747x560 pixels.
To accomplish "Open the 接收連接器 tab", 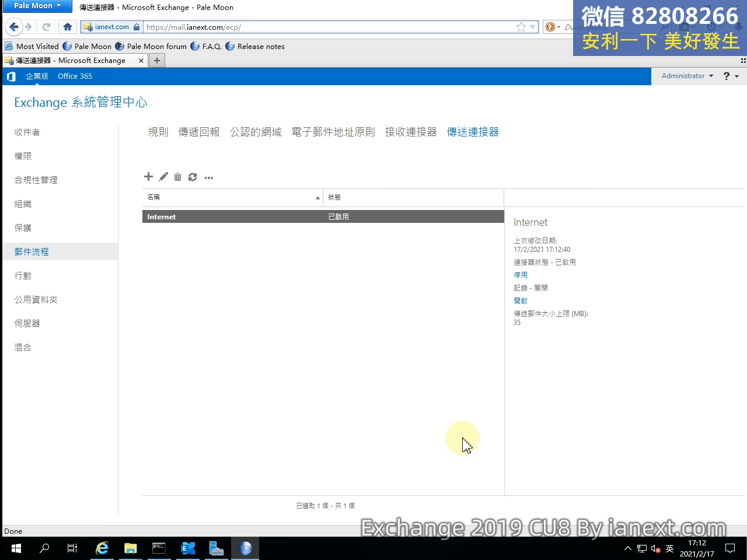I will (x=411, y=132).
